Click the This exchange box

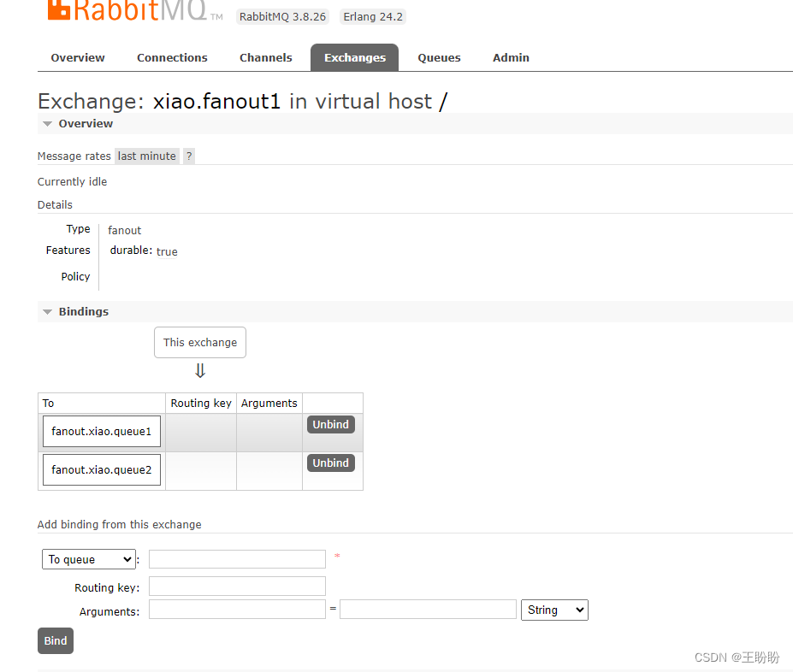pos(200,343)
